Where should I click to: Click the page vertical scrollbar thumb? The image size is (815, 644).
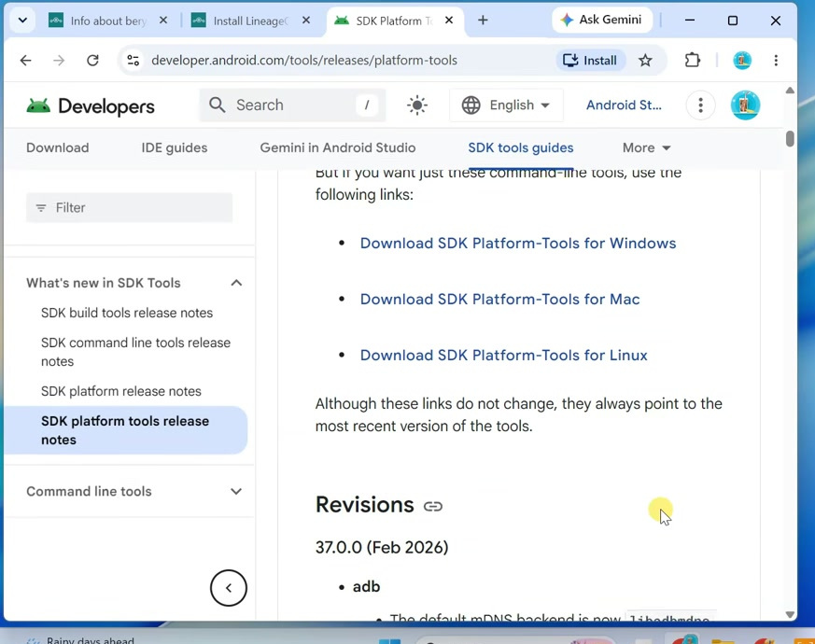coord(790,139)
